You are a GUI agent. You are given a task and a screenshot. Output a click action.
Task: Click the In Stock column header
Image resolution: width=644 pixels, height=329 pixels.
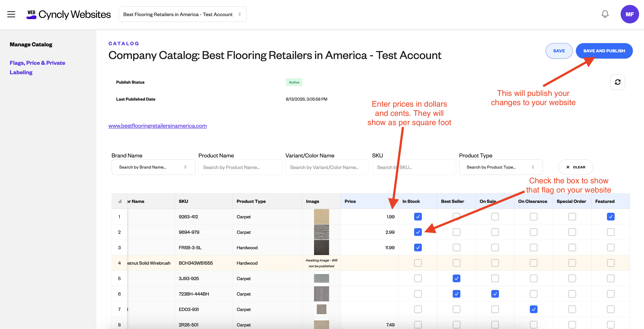[x=418, y=201]
